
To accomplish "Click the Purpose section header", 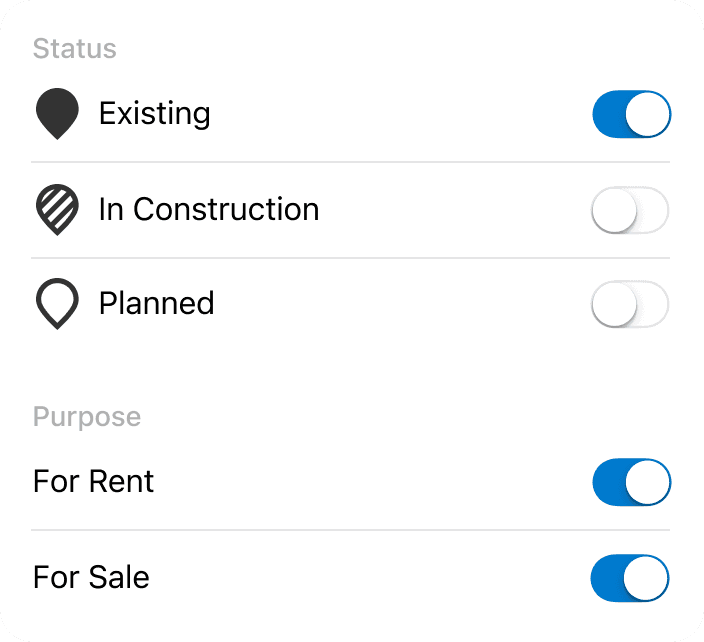I will coord(86,416).
